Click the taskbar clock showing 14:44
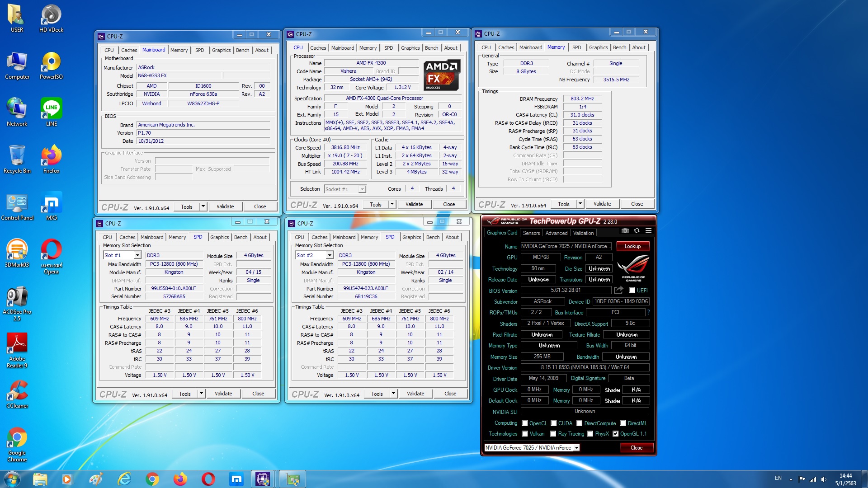The height and width of the screenshot is (488, 868). tap(845, 479)
